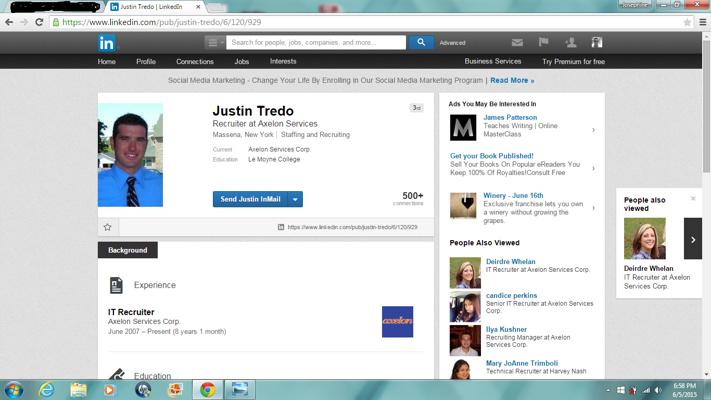Expand the James Patterson ad chevron

[593, 130]
